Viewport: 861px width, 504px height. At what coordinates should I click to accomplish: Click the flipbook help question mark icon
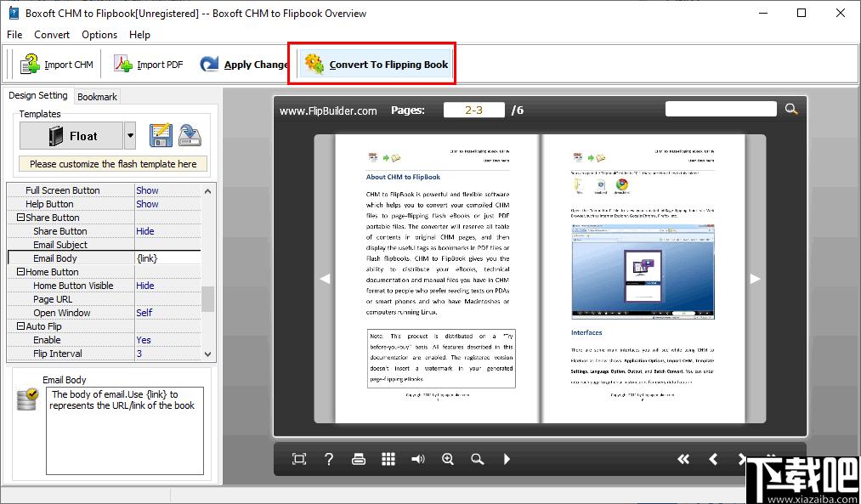coord(329,459)
